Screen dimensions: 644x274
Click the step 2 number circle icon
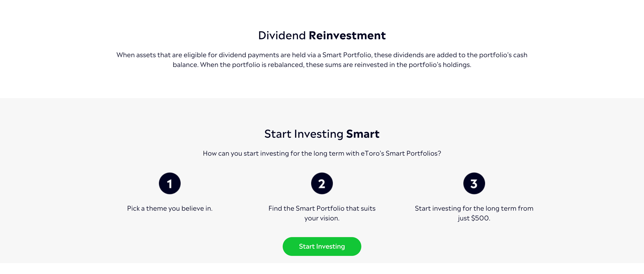[322, 183]
